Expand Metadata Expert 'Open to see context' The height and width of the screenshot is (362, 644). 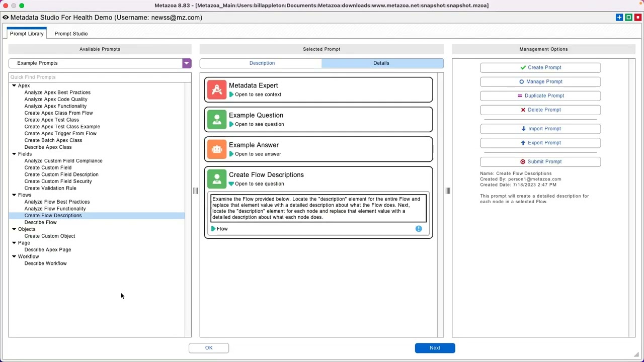231,95
